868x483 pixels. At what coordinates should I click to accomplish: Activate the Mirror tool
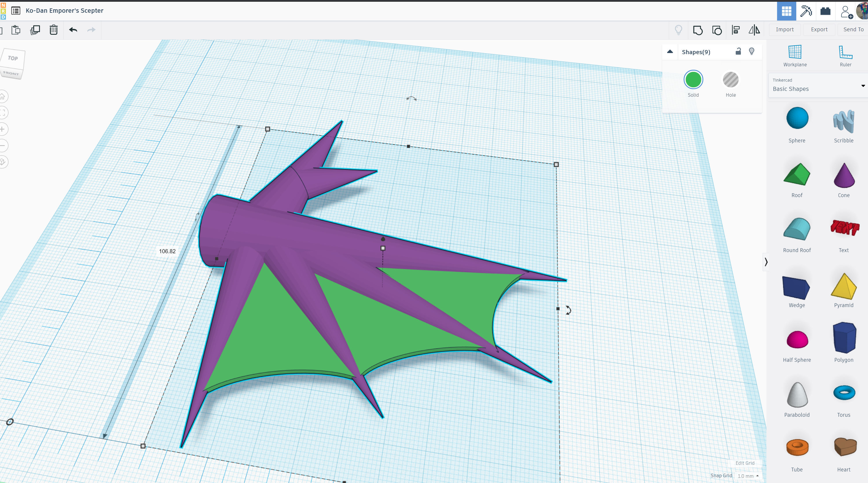(754, 30)
